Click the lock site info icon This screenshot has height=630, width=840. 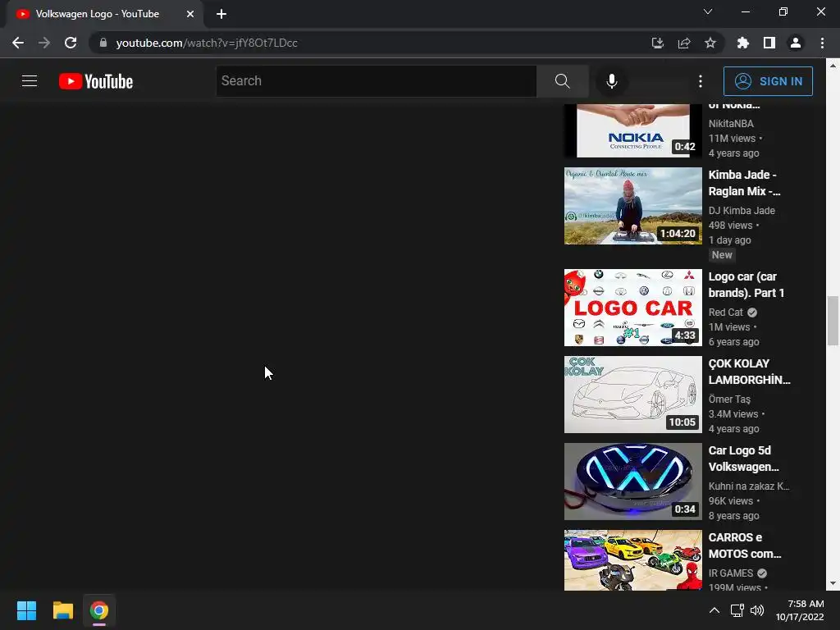103,43
